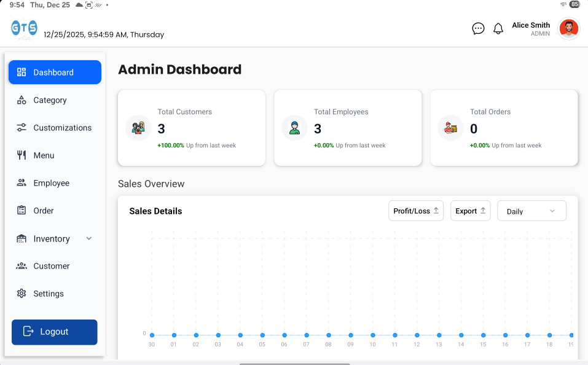Click the chart data point for 05

coord(262,335)
